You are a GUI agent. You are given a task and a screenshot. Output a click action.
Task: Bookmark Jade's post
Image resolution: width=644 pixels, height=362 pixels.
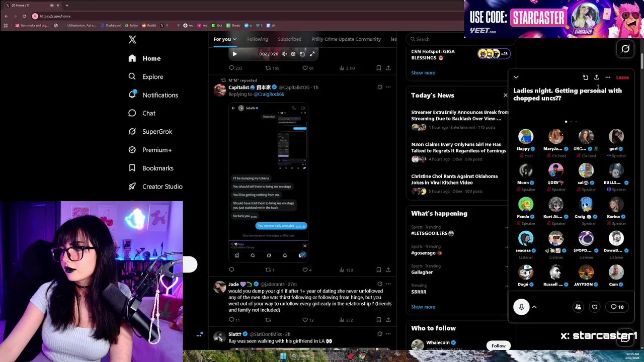click(x=379, y=320)
